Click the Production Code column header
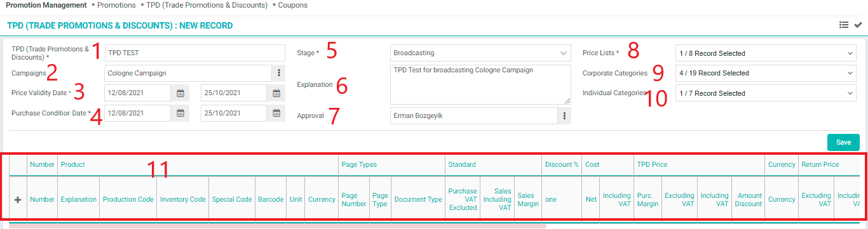 (128, 199)
